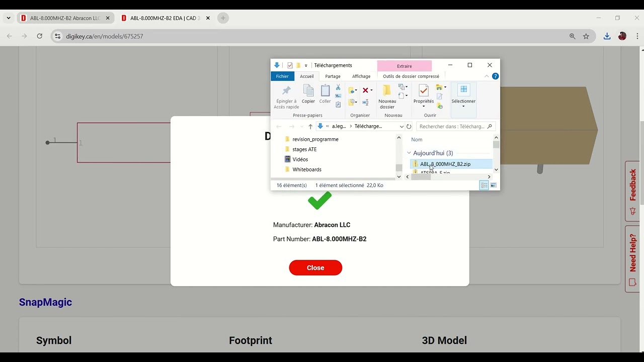Select the Whiteboards folder
644x362 pixels.
coord(307,169)
